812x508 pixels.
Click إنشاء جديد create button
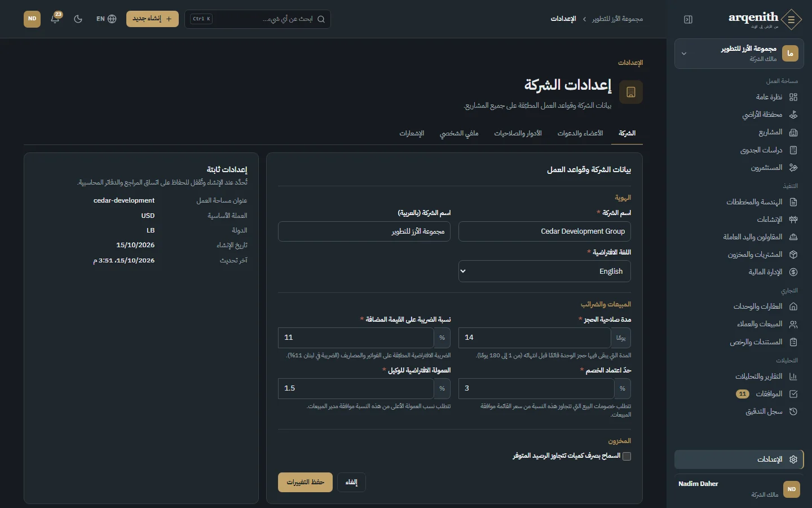[152, 19]
